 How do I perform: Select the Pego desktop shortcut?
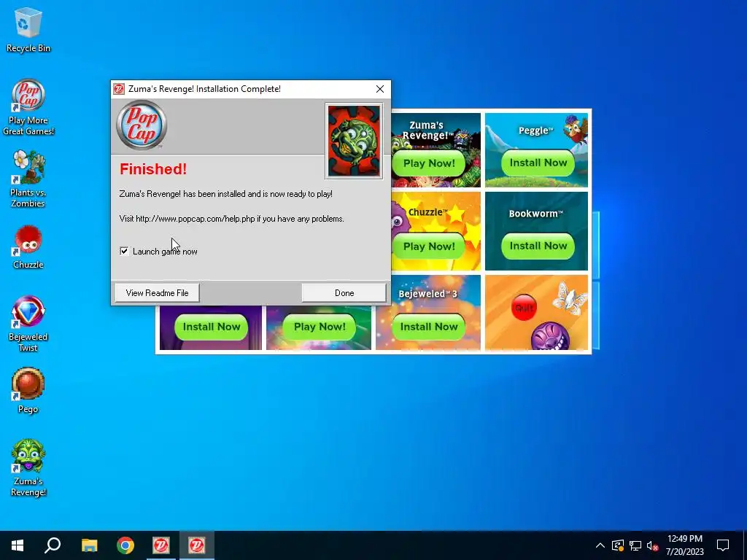tap(28, 391)
